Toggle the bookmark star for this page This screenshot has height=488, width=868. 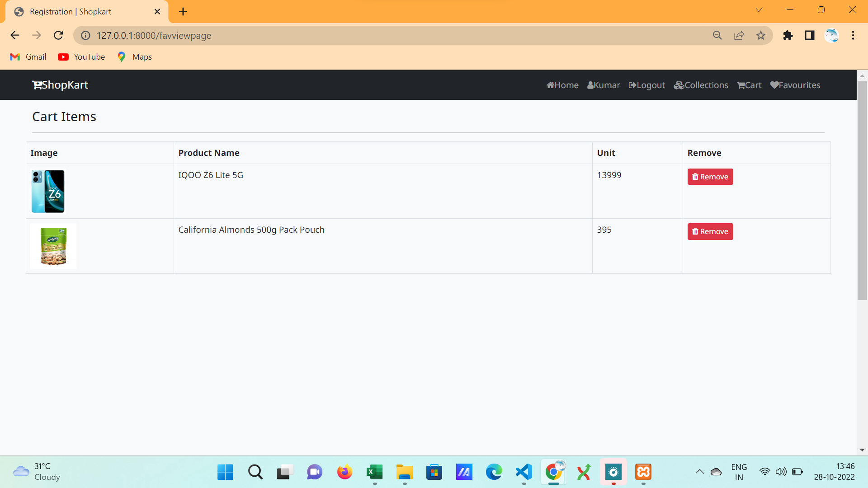[761, 35]
